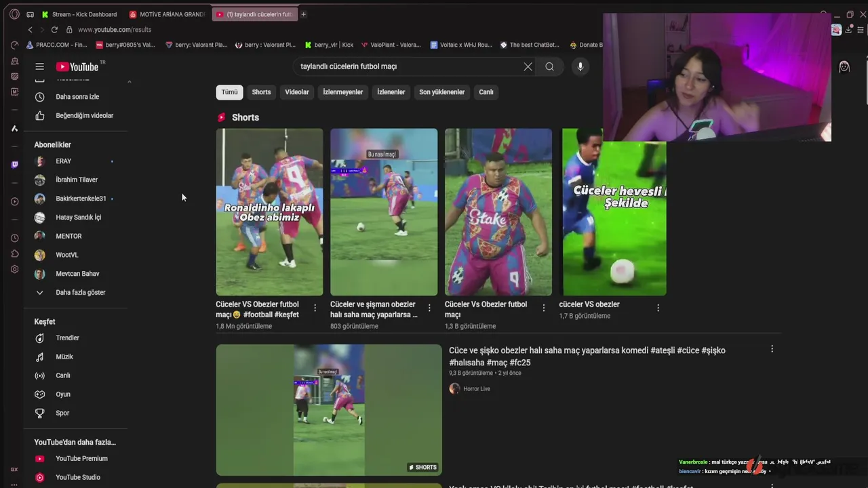Open ValoPlant bookmark

click(x=391, y=45)
